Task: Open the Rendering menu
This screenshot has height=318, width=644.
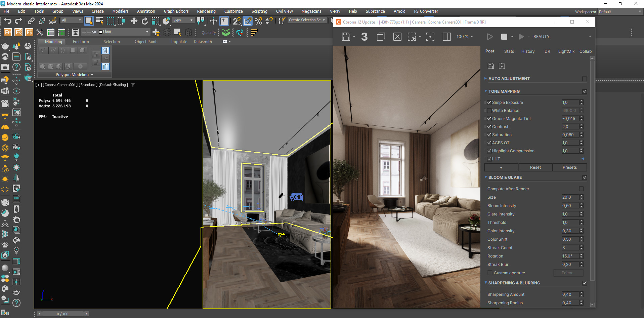Action: (x=206, y=11)
